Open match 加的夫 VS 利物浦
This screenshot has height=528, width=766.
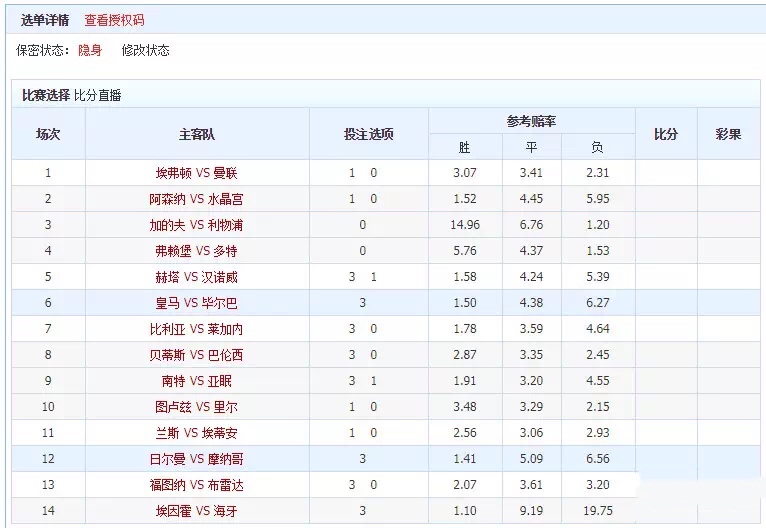point(196,225)
